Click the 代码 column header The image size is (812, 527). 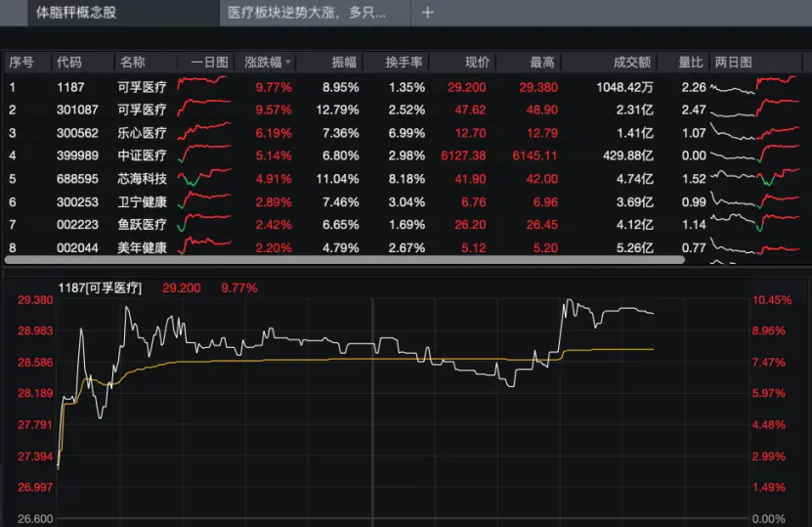click(68, 63)
